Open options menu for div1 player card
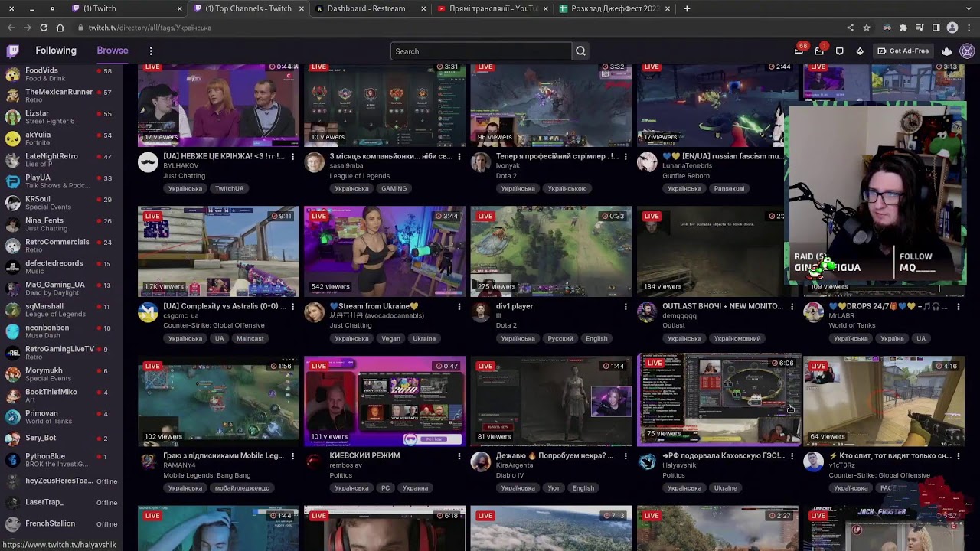Screen dimensions: 980x551 [626, 307]
